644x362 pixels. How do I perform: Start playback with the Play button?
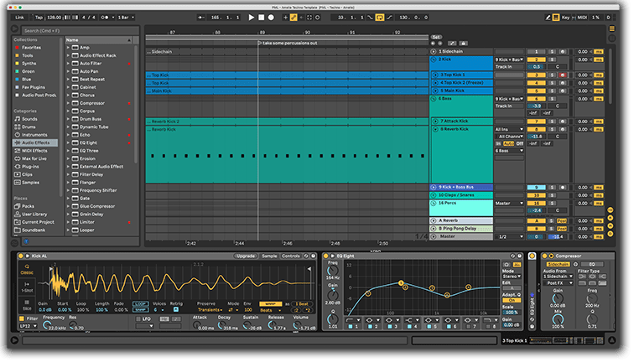(x=252, y=18)
